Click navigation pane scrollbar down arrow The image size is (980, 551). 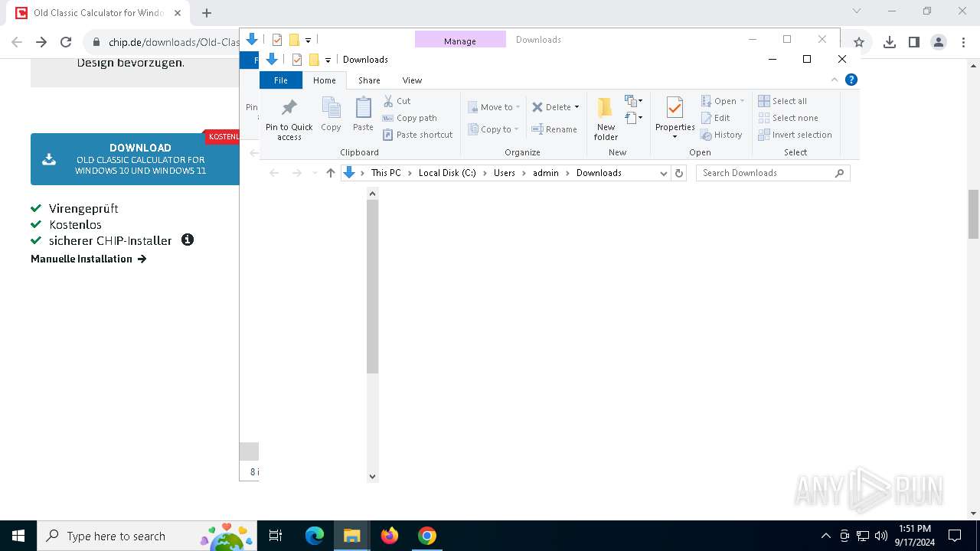click(x=373, y=476)
